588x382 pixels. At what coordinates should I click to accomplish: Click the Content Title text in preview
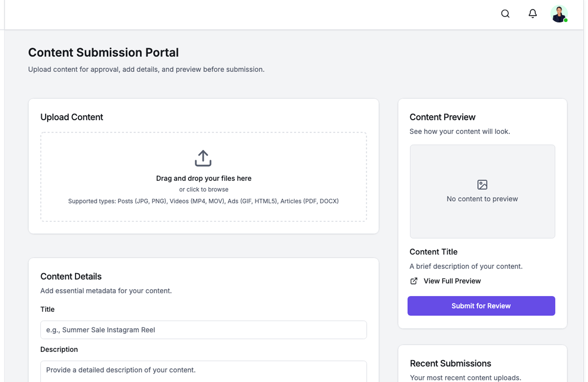tap(433, 252)
